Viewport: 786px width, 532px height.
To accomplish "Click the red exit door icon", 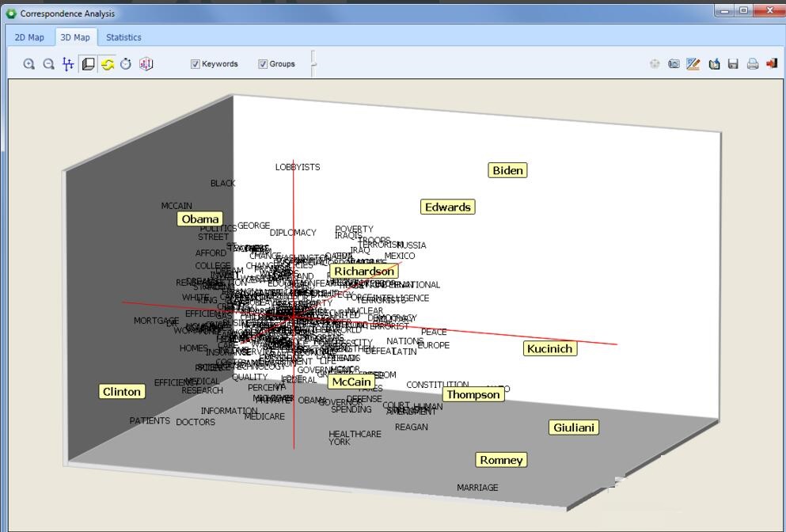I will (x=772, y=63).
